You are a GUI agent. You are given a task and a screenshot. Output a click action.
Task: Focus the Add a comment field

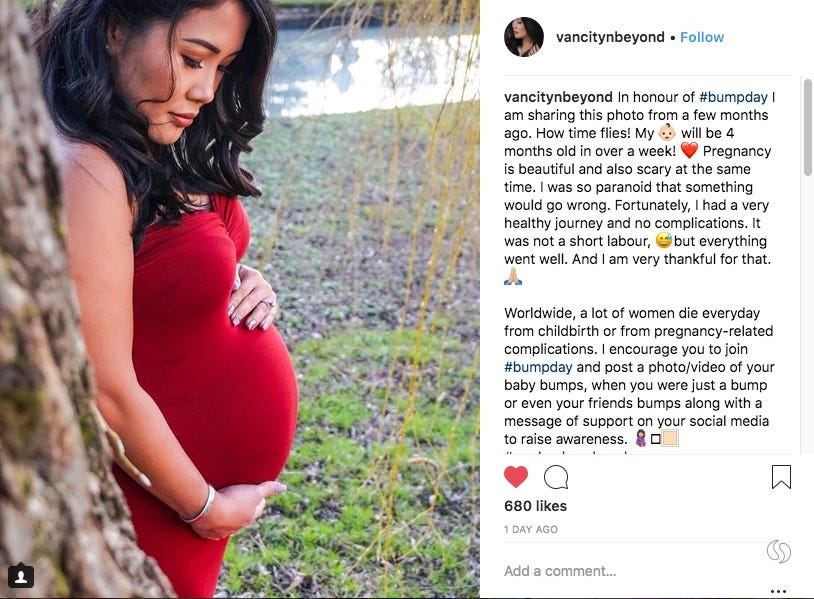pyautogui.click(x=633, y=571)
